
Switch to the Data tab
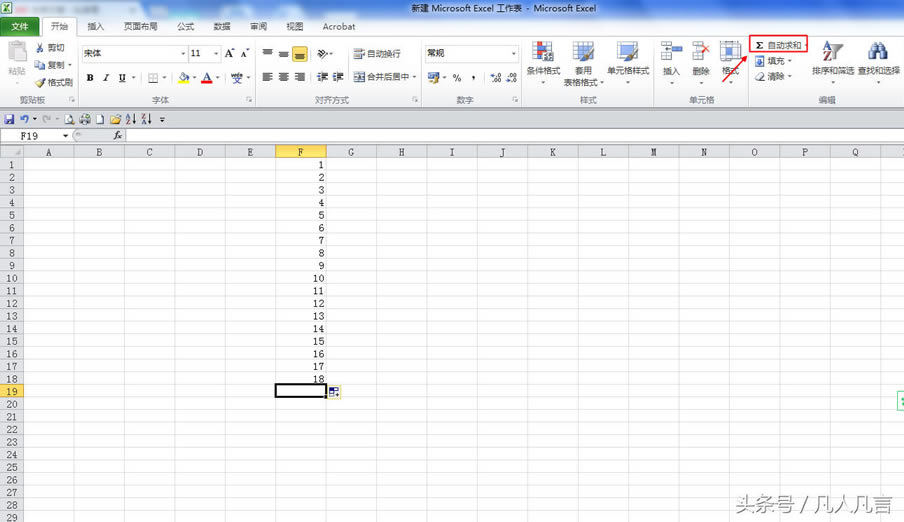221,27
